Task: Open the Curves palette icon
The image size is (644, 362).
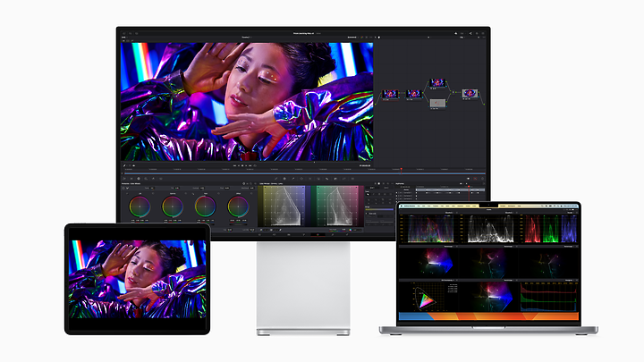Action: 276,179
